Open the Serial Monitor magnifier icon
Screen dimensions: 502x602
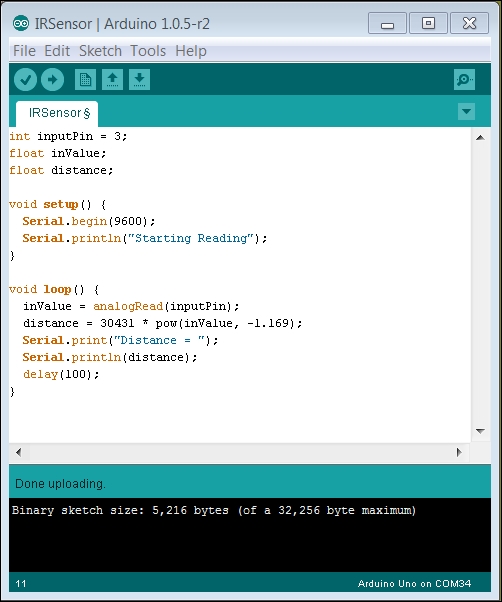click(464, 80)
